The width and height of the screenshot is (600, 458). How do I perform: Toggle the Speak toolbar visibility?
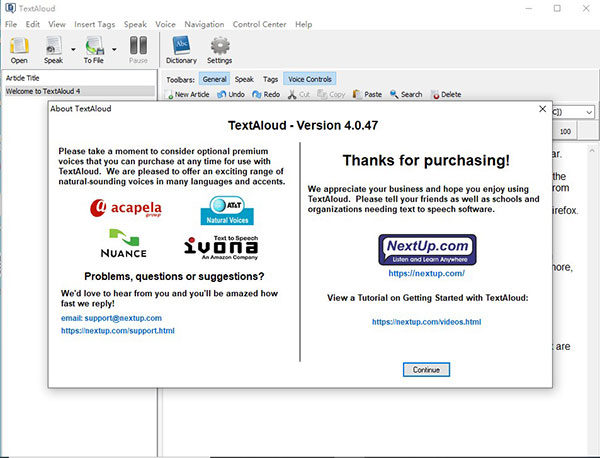[x=244, y=79]
